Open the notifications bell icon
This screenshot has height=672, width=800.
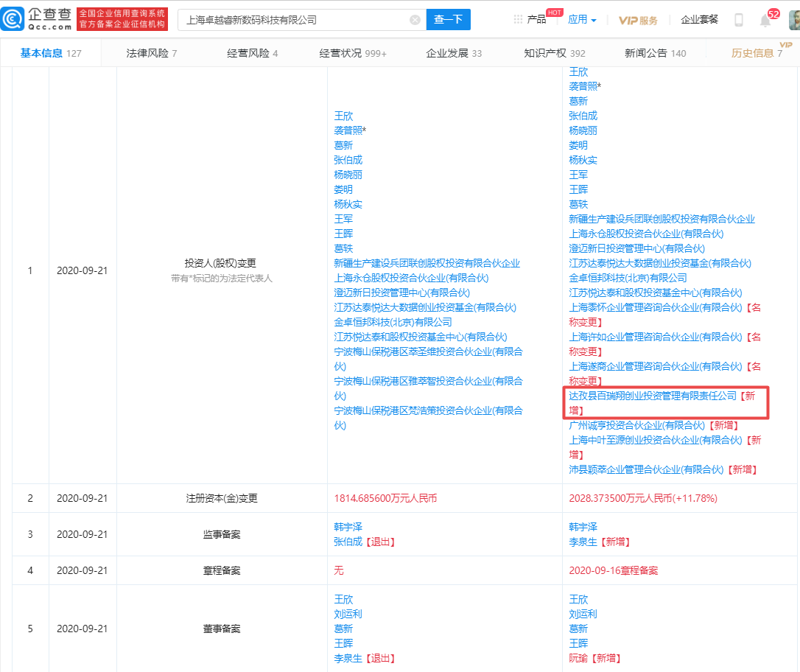tap(765, 21)
